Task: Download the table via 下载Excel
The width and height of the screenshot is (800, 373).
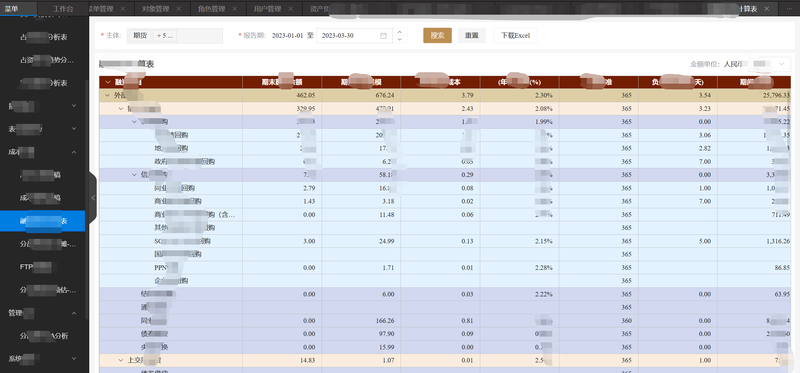Action: point(515,36)
